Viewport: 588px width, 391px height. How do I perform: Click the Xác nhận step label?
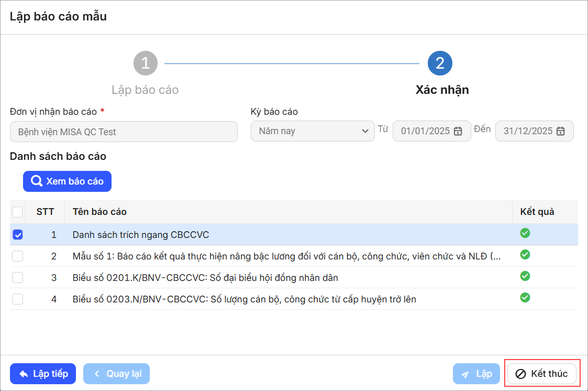pos(442,90)
